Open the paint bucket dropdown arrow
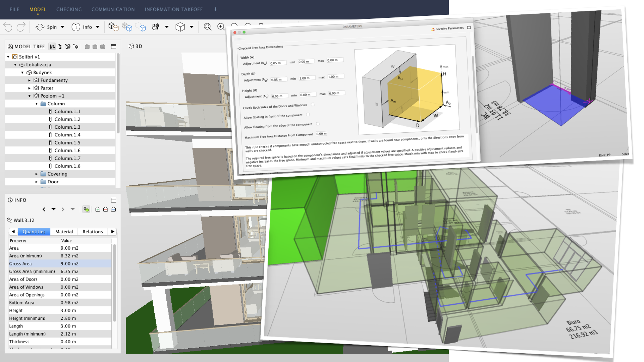 click(x=167, y=27)
